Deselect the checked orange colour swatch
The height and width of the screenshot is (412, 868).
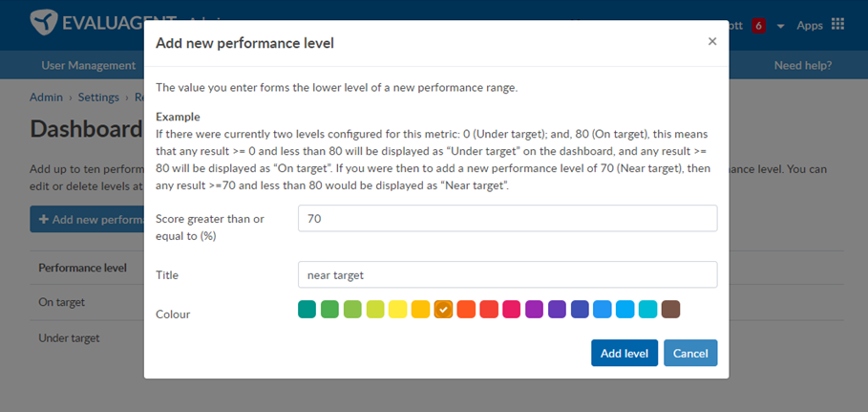pyautogui.click(x=443, y=309)
